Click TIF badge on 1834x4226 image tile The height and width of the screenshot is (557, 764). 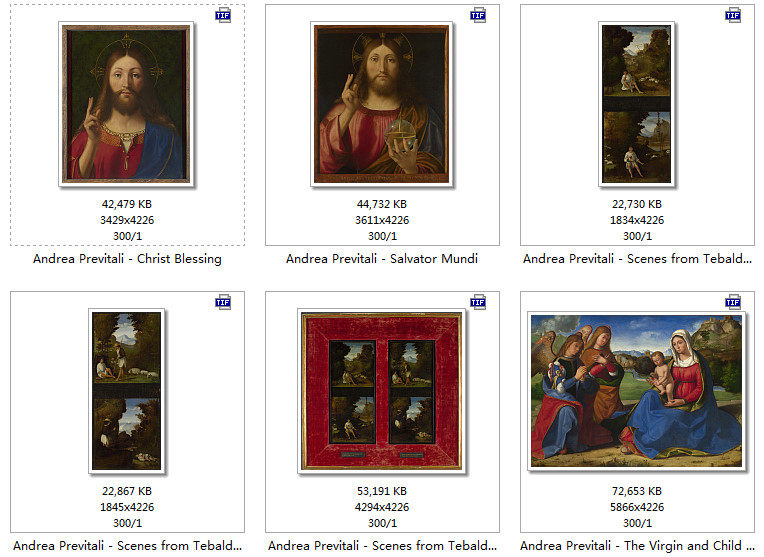click(733, 15)
